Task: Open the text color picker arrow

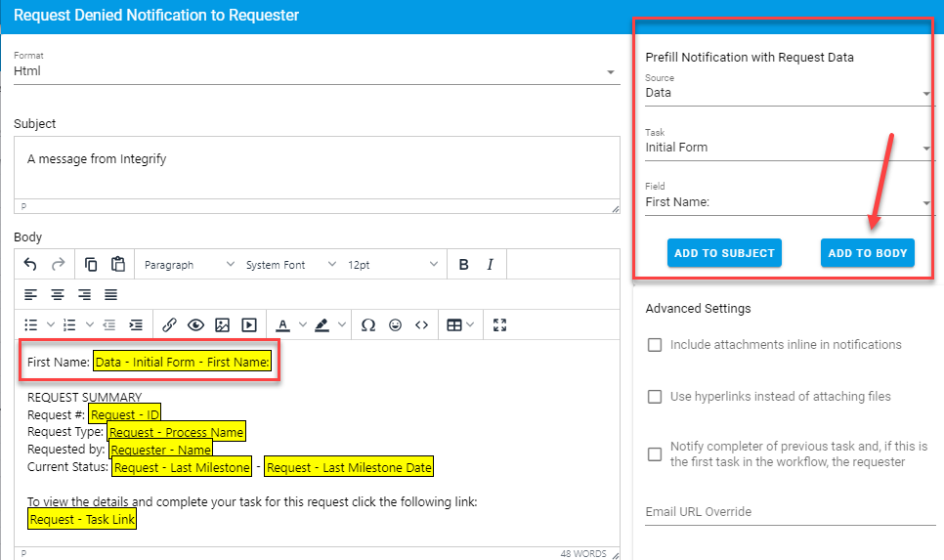Action: click(x=301, y=325)
